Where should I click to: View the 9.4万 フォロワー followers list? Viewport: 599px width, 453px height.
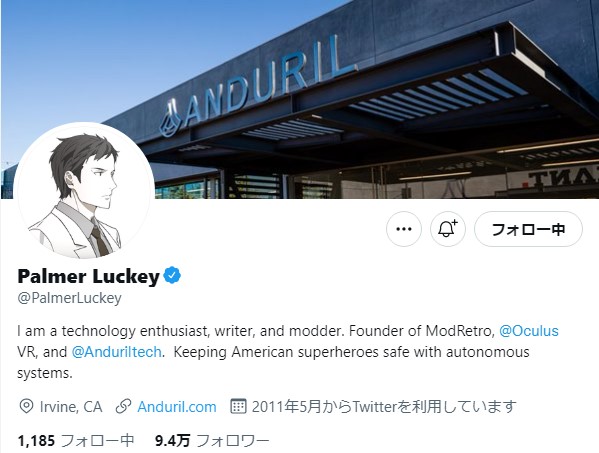[x=212, y=441]
